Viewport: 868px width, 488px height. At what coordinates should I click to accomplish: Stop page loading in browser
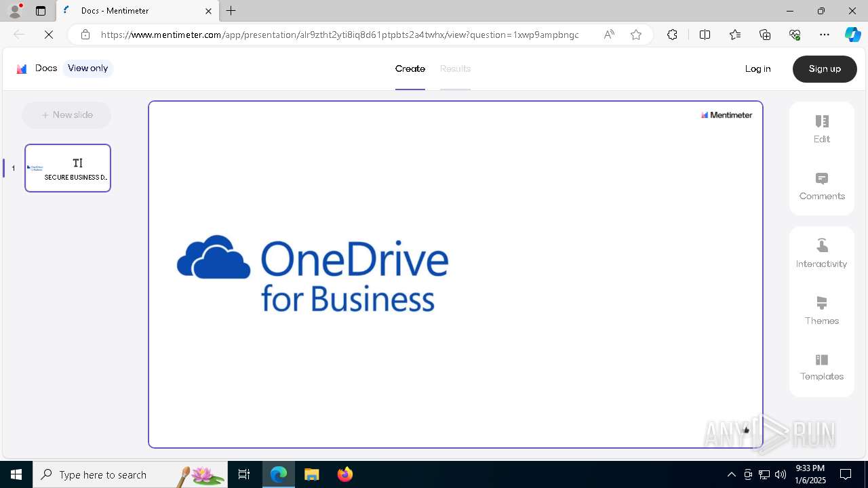pyautogui.click(x=49, y=35)
